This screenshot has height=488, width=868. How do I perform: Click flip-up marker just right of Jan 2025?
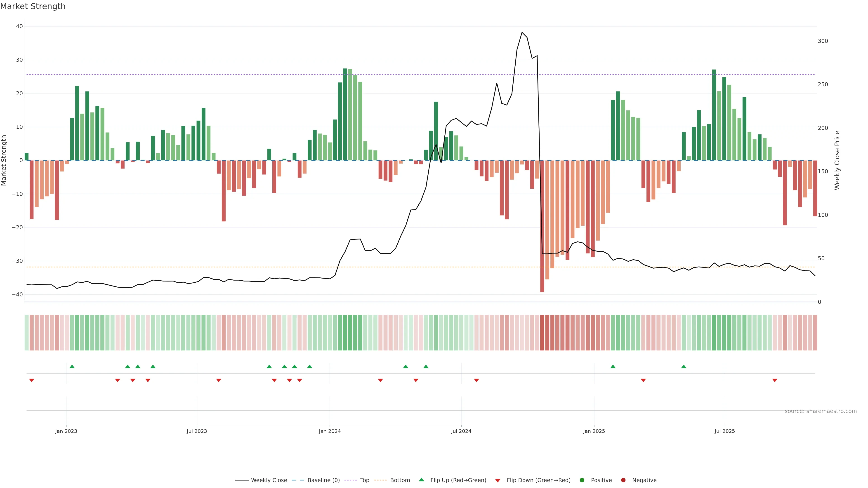(x=613, y=366)
